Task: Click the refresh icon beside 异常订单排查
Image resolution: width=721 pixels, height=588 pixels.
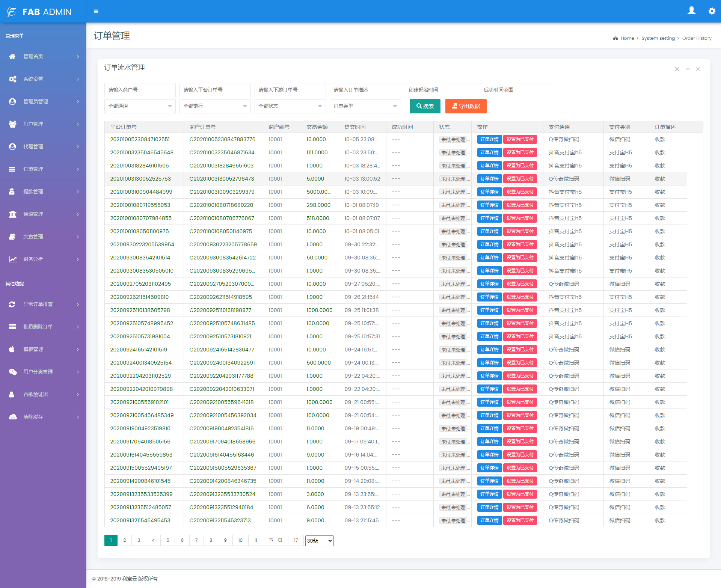Action: point(12,304)
